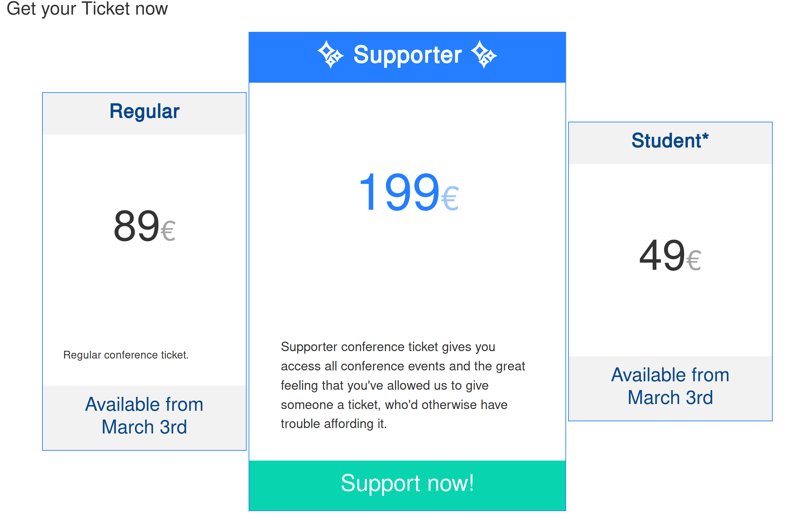Click the sparkle icon right of Supporter
This screenshot has width=812, height=527.
(484, 55)
